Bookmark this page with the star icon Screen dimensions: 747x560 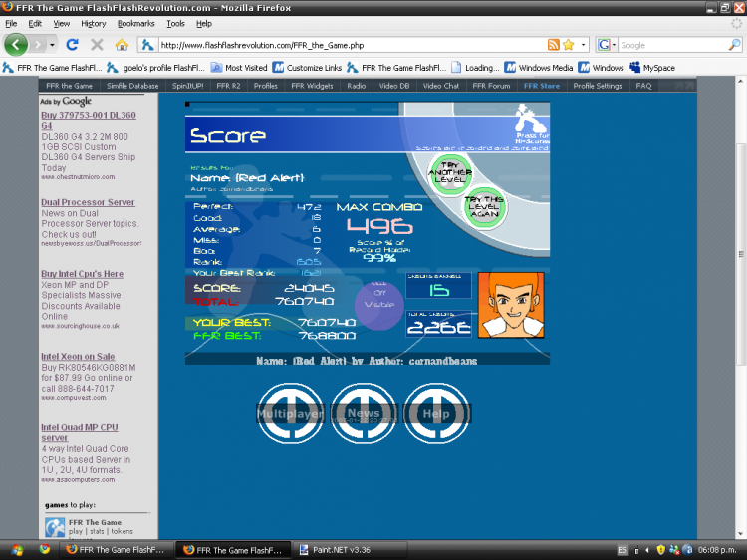(569, 45)
